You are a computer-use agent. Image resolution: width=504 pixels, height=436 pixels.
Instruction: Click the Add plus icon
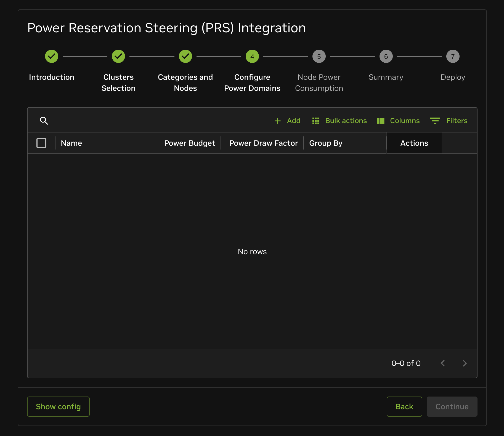point(278,121)
